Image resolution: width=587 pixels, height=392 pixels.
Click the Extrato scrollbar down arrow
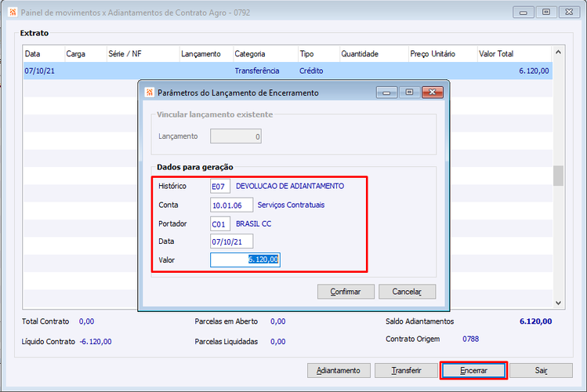558,303
